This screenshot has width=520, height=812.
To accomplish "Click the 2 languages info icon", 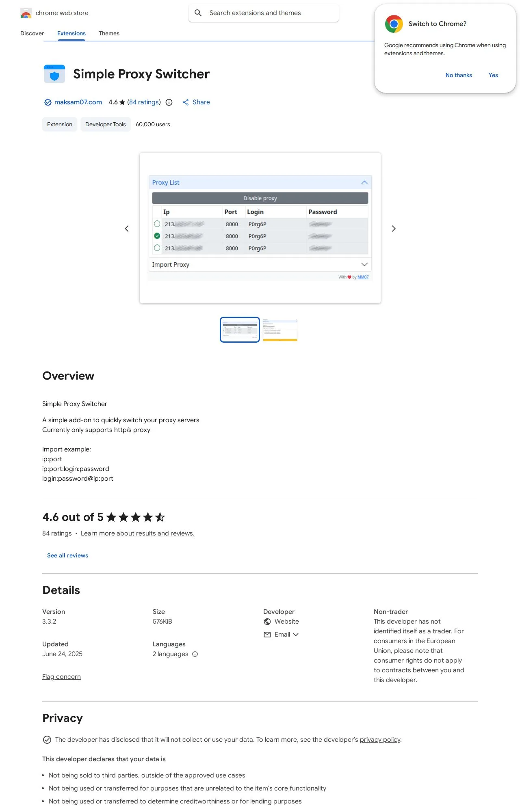I will pos(195,654).
